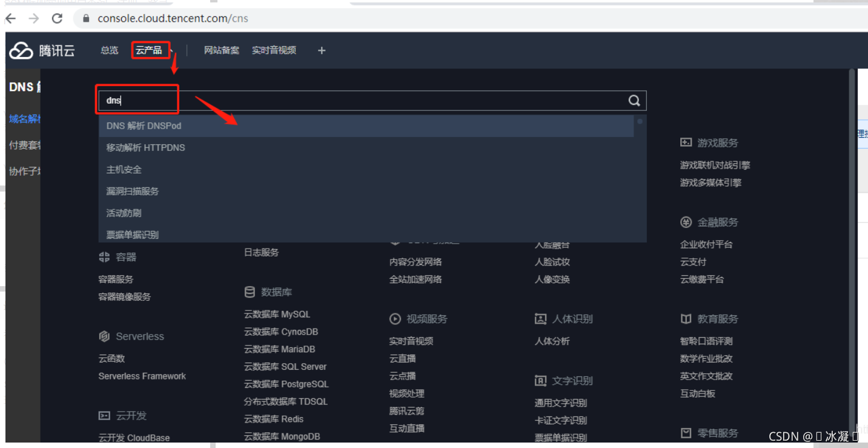This screenshot has height=448, width=868.
Task: Click the 人体识别 category icon
Action: [540, 319]
